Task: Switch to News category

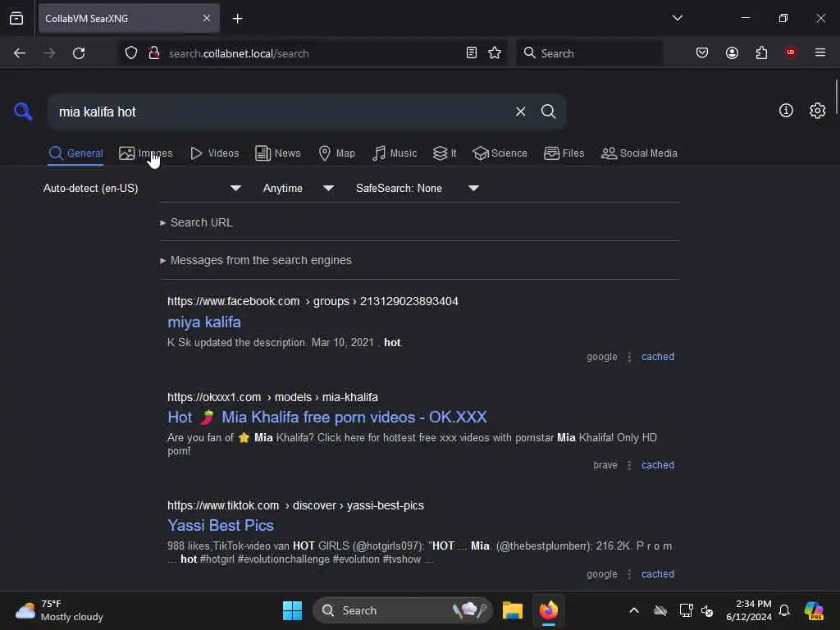Action: (277, 153)
